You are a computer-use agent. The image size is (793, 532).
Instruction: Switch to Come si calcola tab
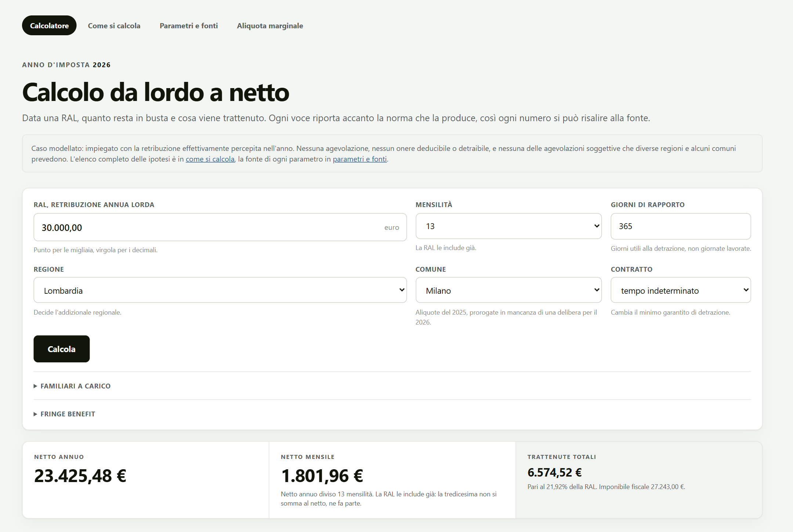coord(114,26)
